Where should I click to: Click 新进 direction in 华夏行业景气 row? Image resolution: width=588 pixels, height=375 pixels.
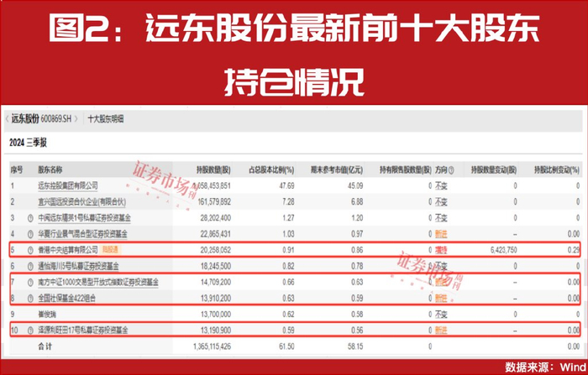(441, 234)
